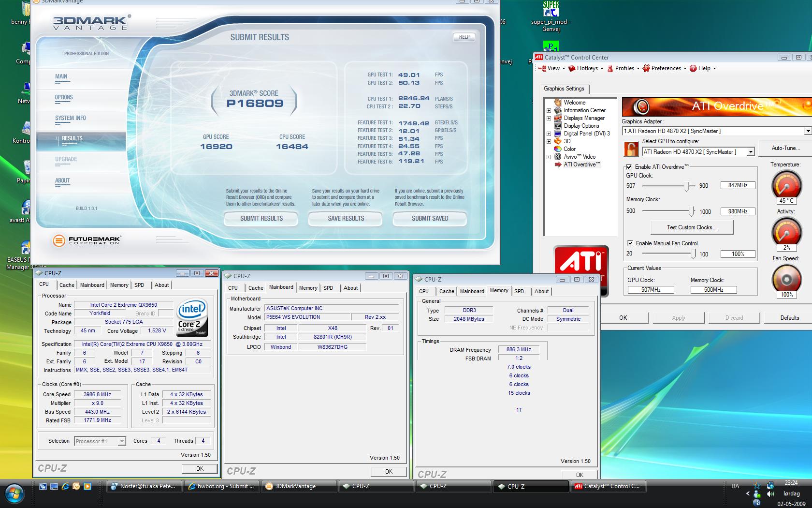Screen dimensions: 812x508
Task: Switch to SPD tab in memory CPU-Z window
Action: pos(519,291)
